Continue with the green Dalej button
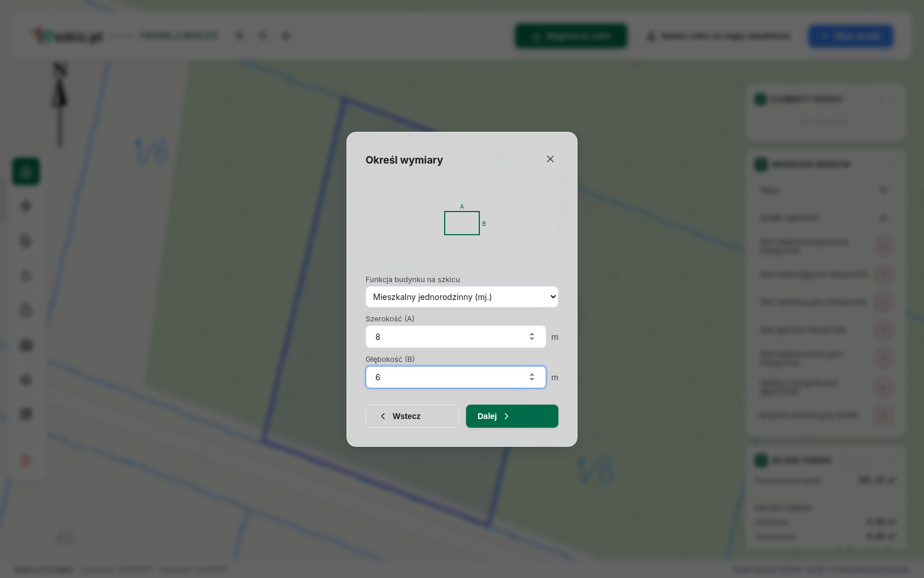The image size is (924, 578). pyautogui.click(x=512, y=416)
